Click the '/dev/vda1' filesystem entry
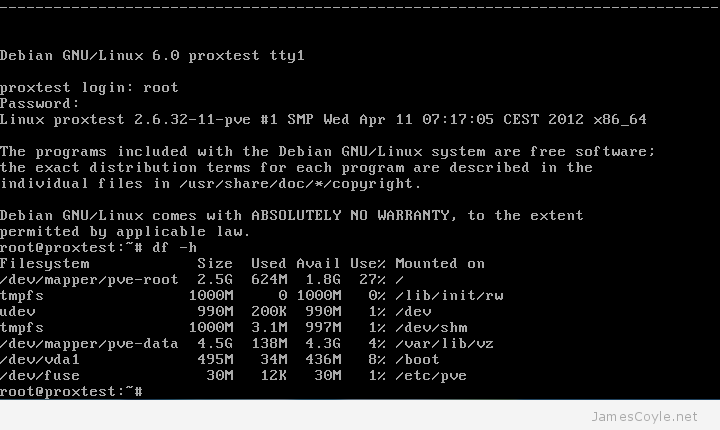Screen dimensions: 720x430 pos(39,360)
